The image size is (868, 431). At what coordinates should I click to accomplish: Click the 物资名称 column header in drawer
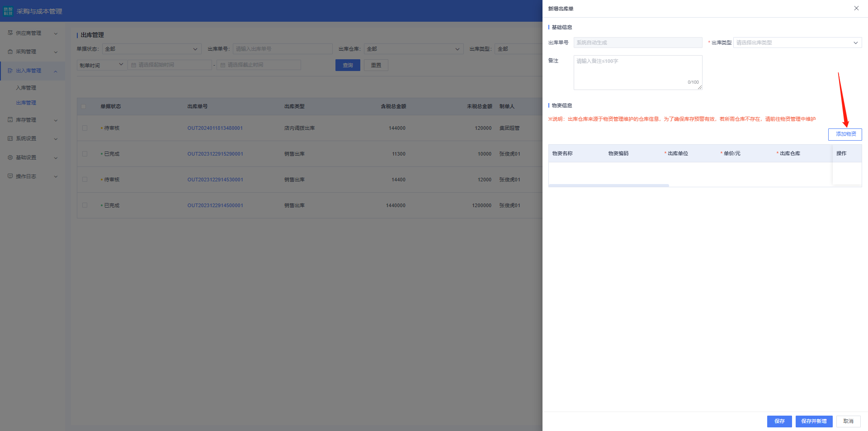point(562,153)
